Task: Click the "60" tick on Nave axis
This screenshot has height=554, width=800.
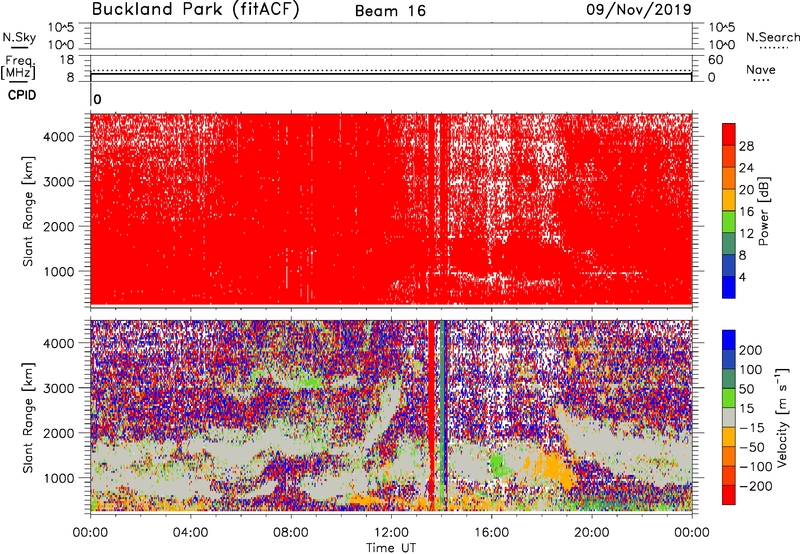Action: (716, 60)
